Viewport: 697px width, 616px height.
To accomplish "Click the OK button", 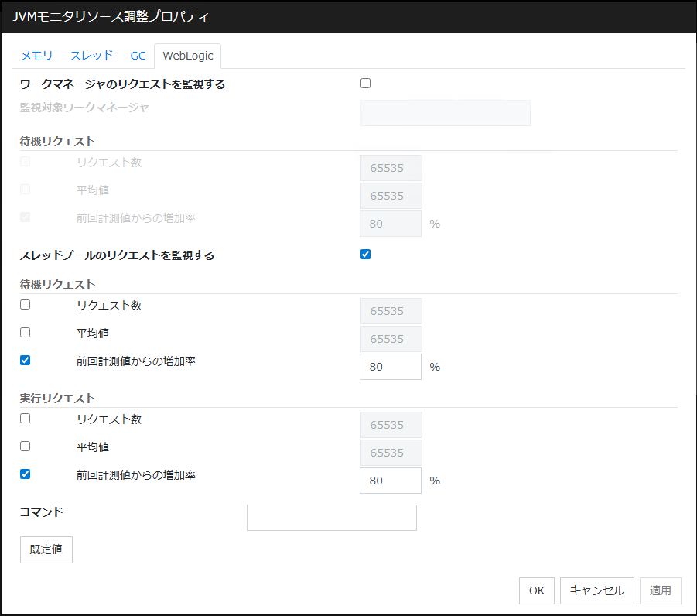I will point(536,590).
